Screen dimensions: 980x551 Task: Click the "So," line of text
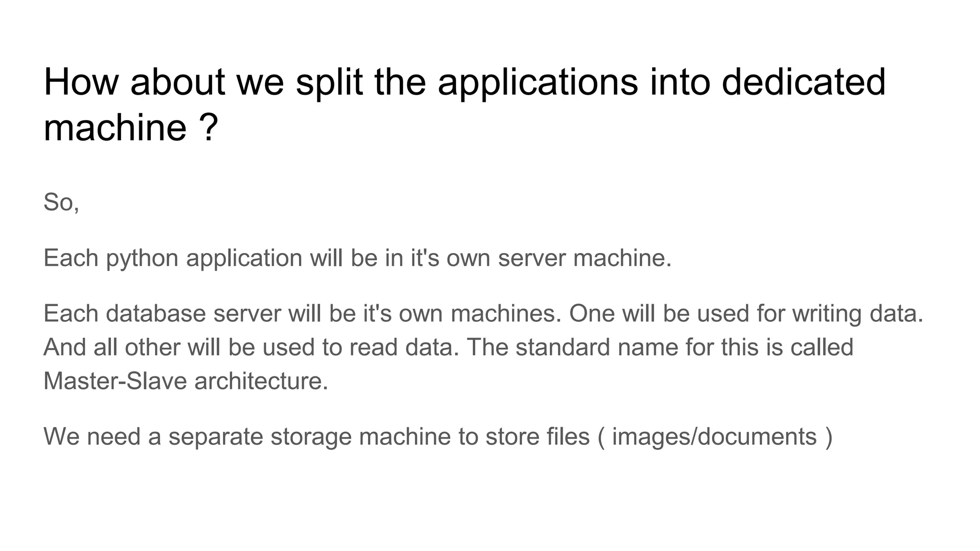coord(61,202)
